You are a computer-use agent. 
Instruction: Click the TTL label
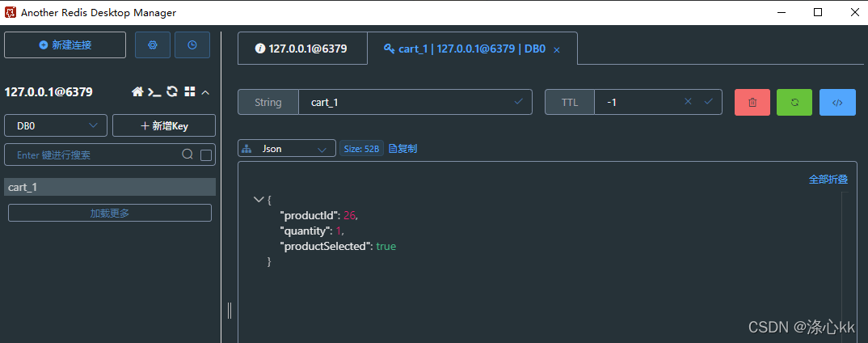(570, 102)
